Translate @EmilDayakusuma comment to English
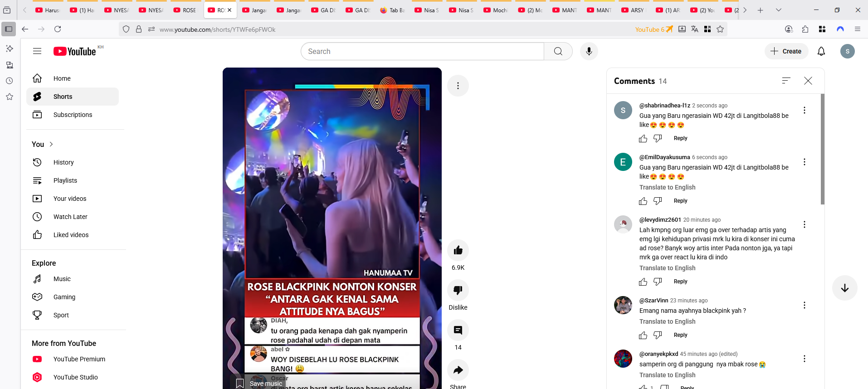Screen dimensions: 868x389 (x=667, y=187)
